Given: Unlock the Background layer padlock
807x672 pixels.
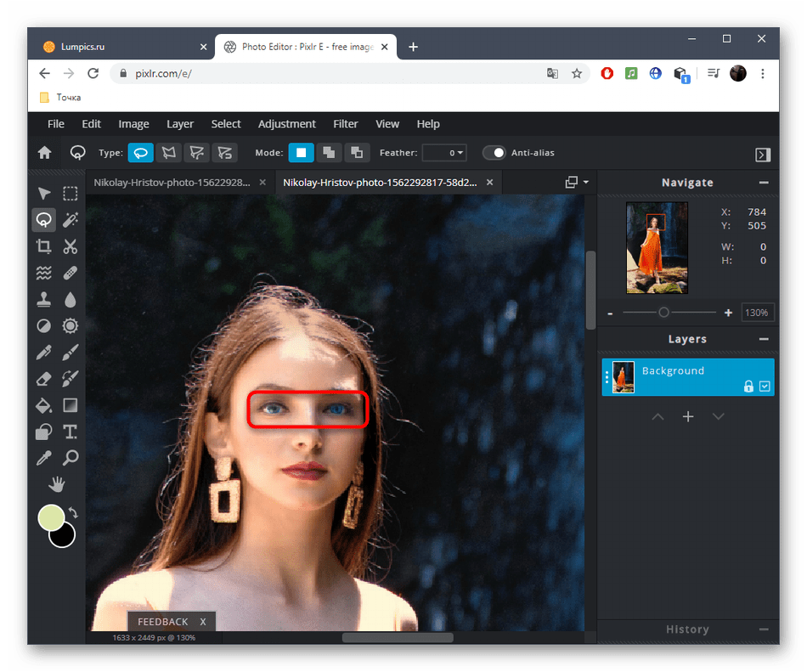Looking at the screenshot, I should [x=748, y=387].
